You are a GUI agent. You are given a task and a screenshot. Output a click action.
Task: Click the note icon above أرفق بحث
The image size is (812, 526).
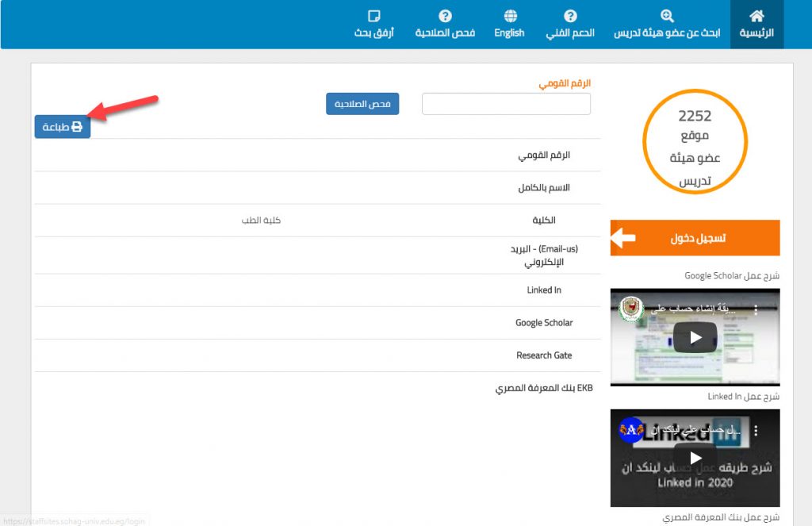point(374,16)
